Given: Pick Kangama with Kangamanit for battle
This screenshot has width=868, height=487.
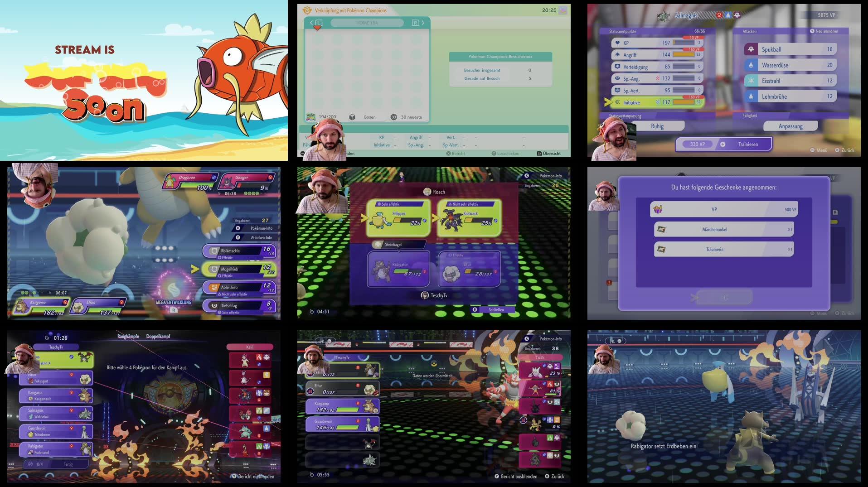Looking at the screenshot, I should [56, 395].
